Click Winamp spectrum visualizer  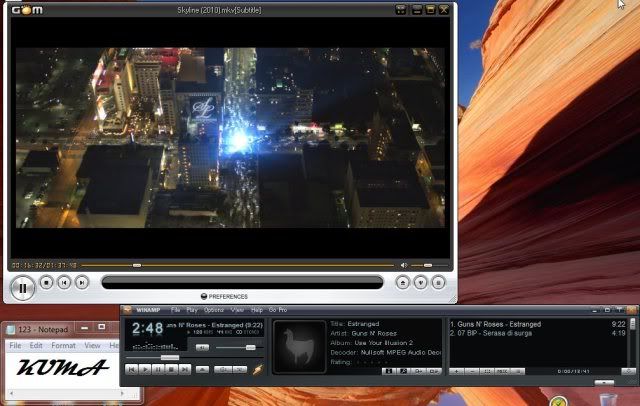click(156, 346)
